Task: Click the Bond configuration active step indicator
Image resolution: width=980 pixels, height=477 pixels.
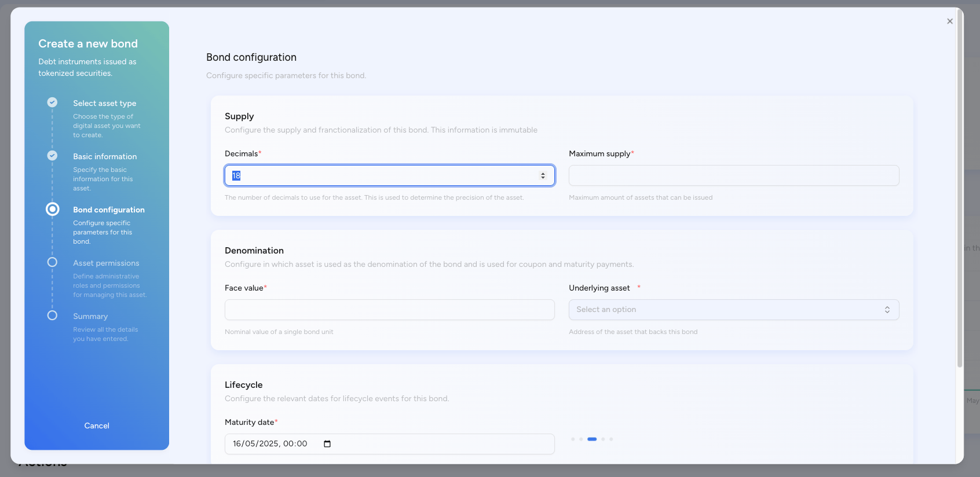Action: point(52,209)
